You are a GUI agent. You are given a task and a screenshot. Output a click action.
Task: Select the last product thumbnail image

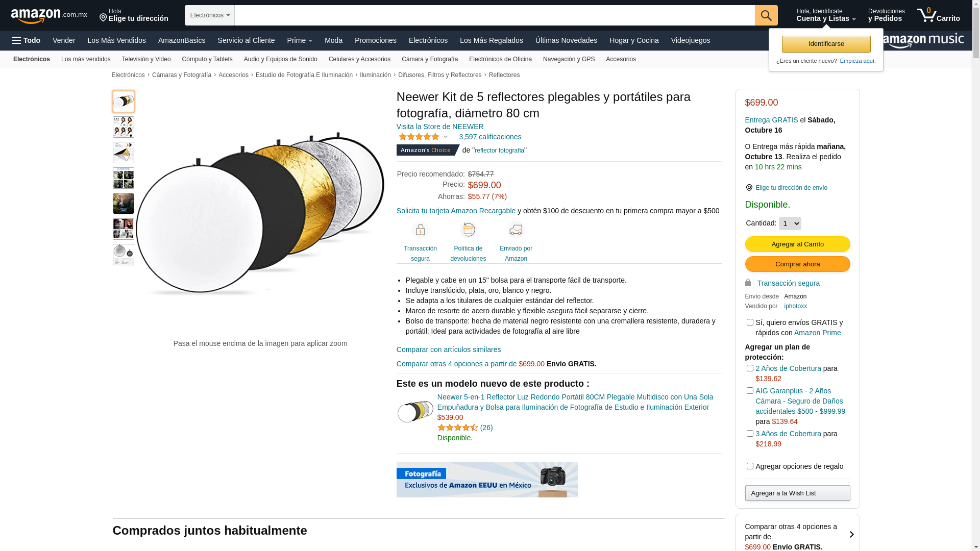124,255
